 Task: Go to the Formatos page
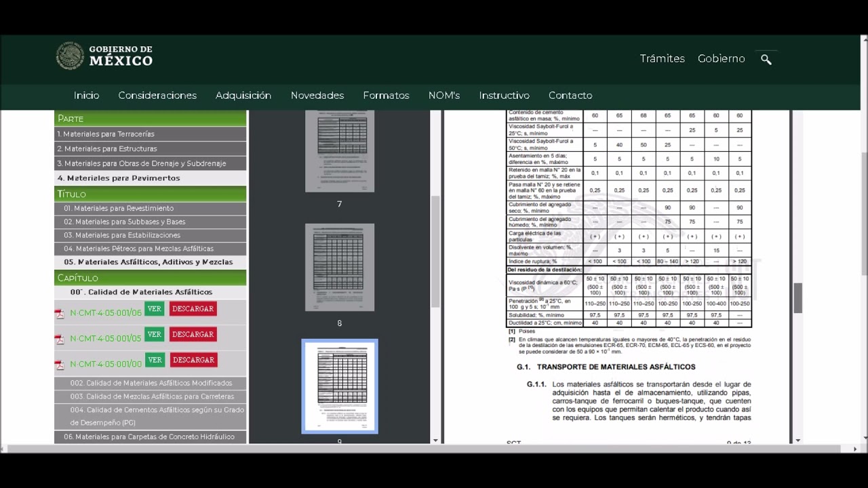(x=386, y=96)
